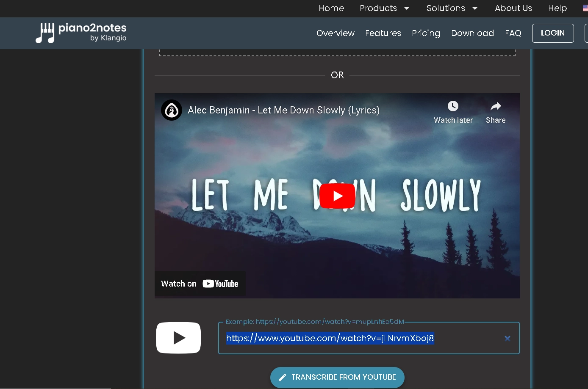The width and height of the screenshot is (588, 389).
Task: Click Transcribe From YouTube button
Action: point(337,377)
